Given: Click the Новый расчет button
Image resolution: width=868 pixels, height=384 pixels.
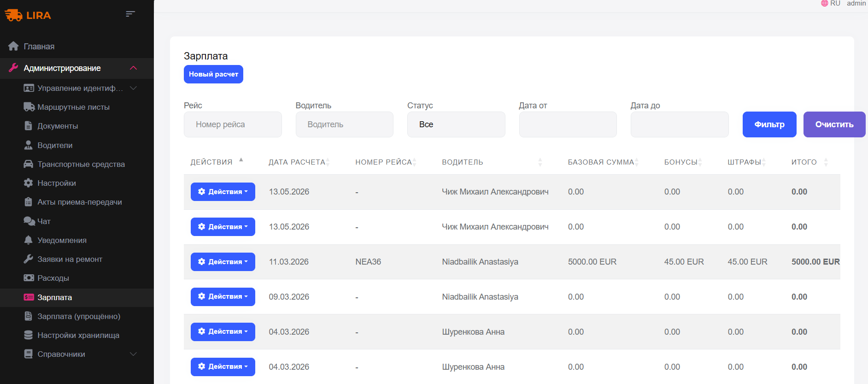Looking at the screenshot, I should pyautogui.click(x=213, y=74).
